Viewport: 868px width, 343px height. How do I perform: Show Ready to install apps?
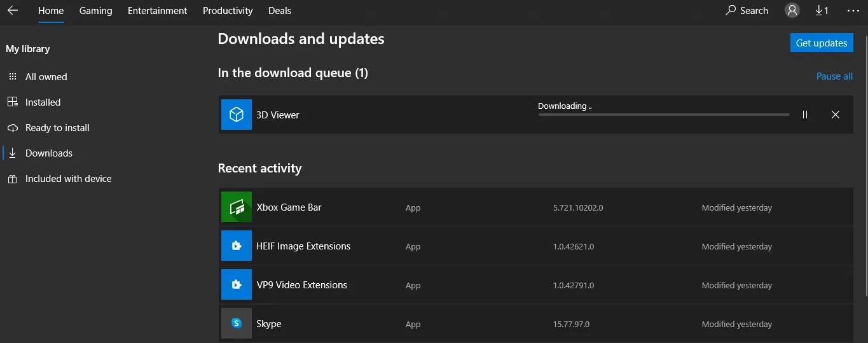click(x=57, y=128)
